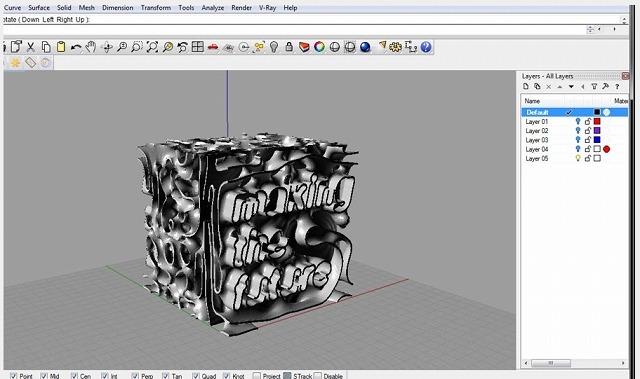
Task: Click the Undo View Change icon
Action: [182, 47]
